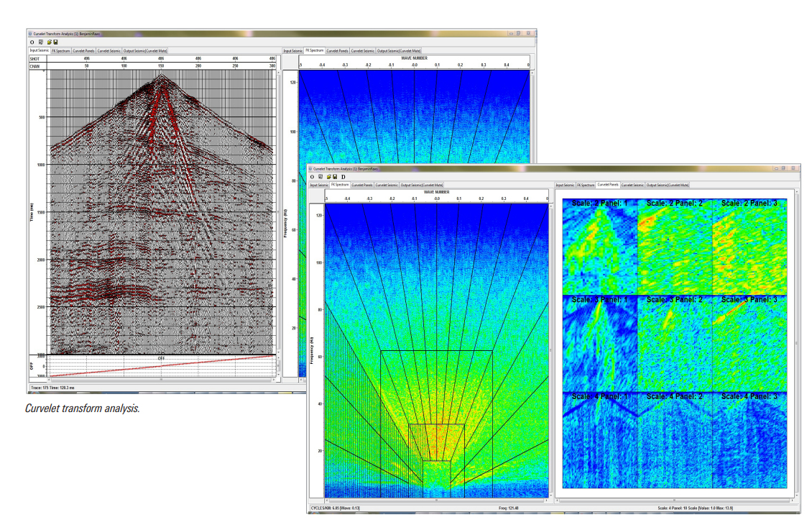
Task: Click the save disk icon in back window
Action: [x=55, y=42]
